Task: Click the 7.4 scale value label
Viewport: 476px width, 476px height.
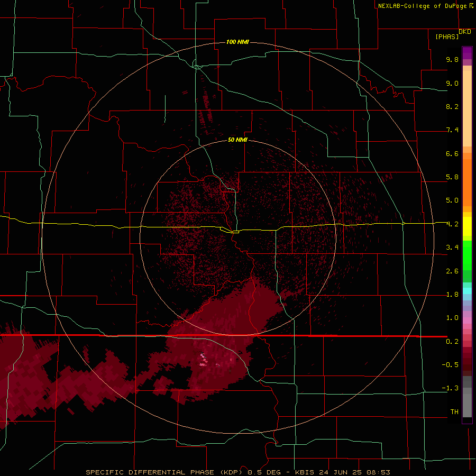Action: click(x=452, y=130)
